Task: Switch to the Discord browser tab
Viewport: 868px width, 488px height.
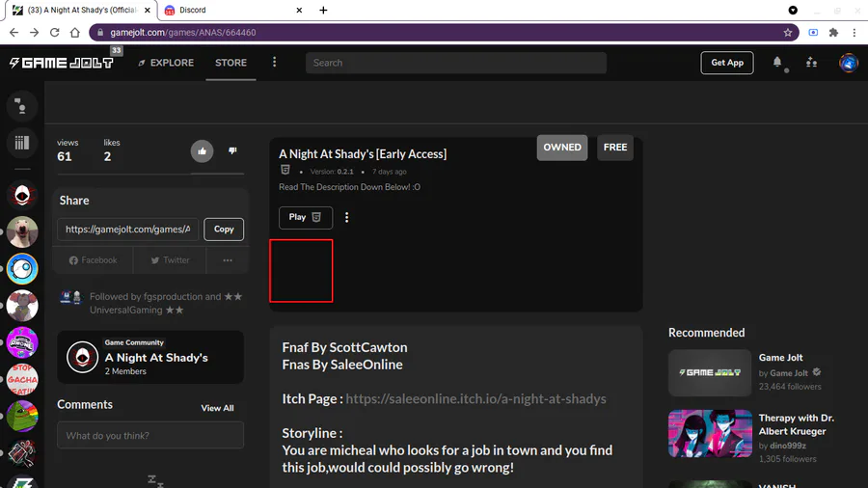Action: [232, 10]
